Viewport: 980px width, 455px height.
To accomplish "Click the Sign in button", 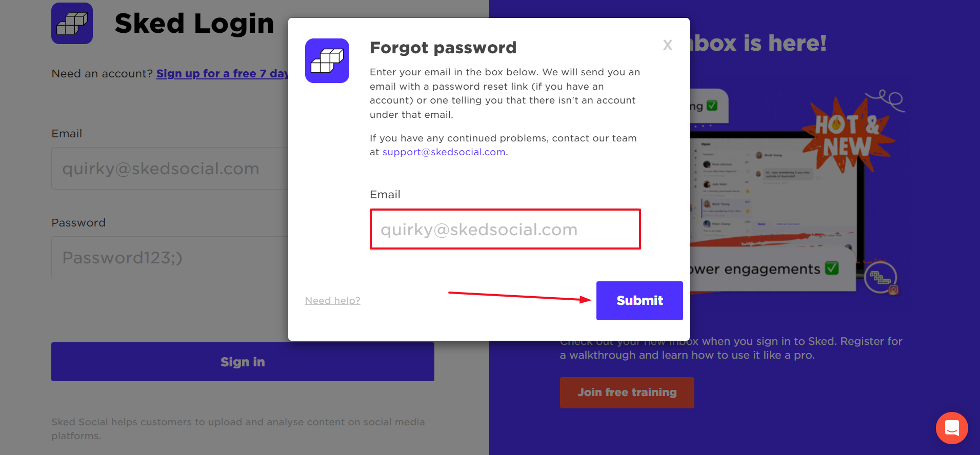I will 243,362.
